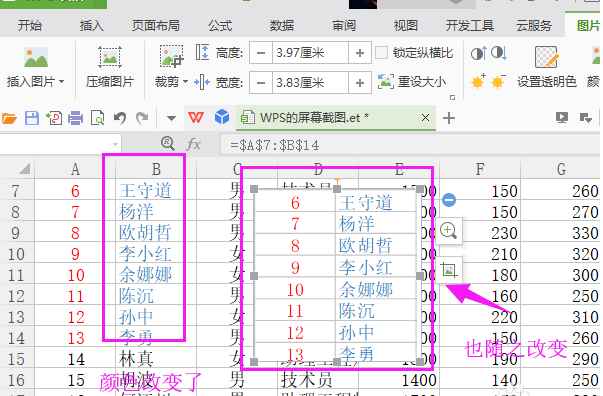
Task: Click the export to PDF icon
Action: coord(54,118)
